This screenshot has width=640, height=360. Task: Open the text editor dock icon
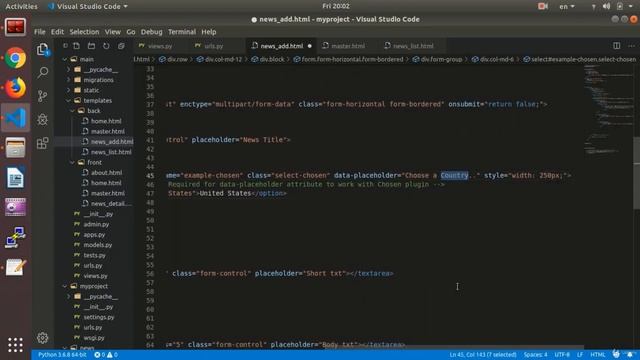pos(16,267)
